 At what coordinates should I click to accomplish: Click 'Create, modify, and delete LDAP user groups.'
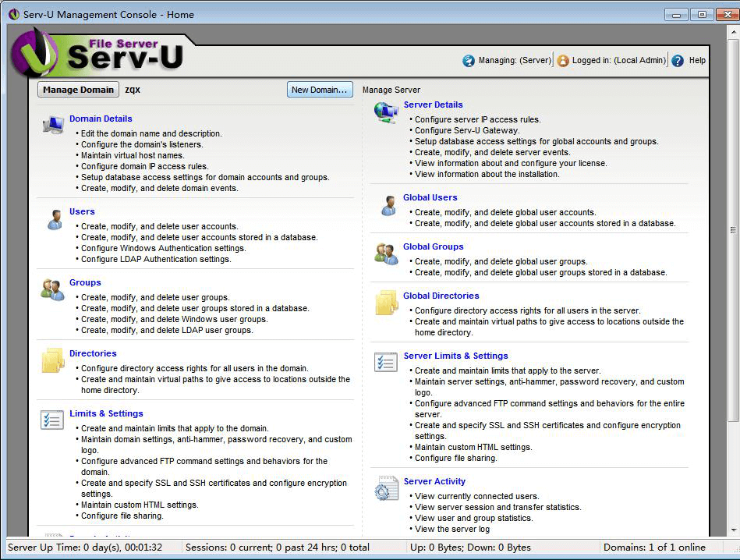click(167, 330)
